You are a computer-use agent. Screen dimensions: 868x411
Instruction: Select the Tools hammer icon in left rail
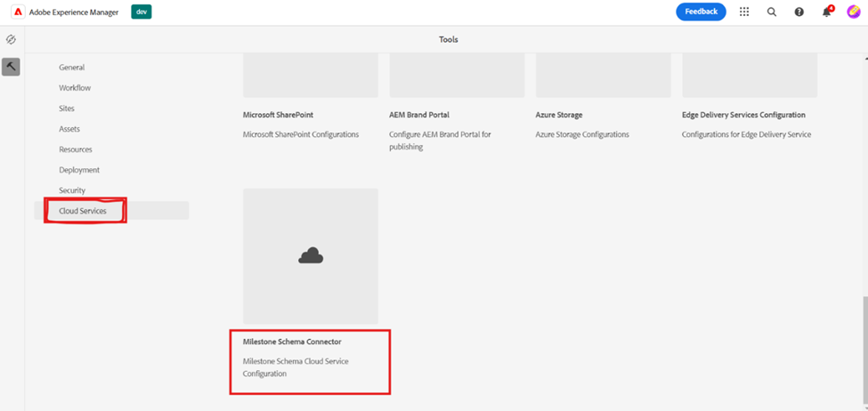point(11,67)
